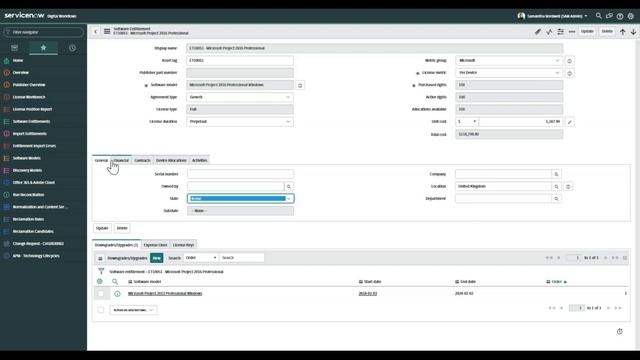Image resolution: width=640 pixels, height=360 pixels.
Task: Click the Filter navigator input
Action: [43, 32]
